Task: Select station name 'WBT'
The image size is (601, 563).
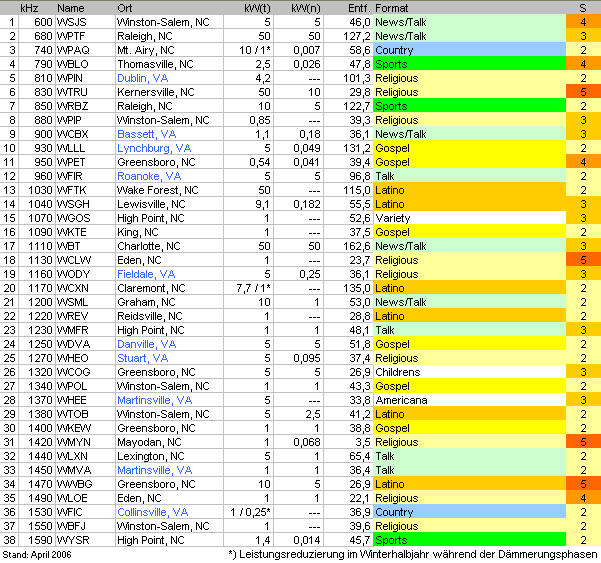Action: point(69,246)
